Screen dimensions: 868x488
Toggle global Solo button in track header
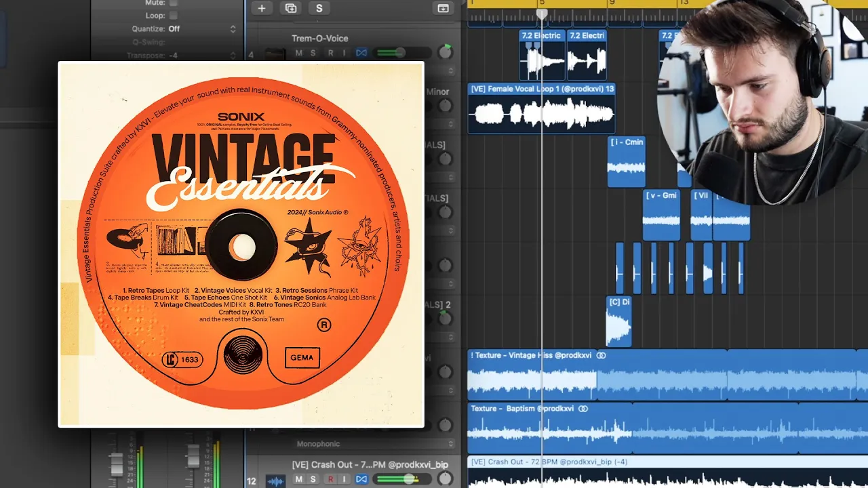tap(319, 8)
